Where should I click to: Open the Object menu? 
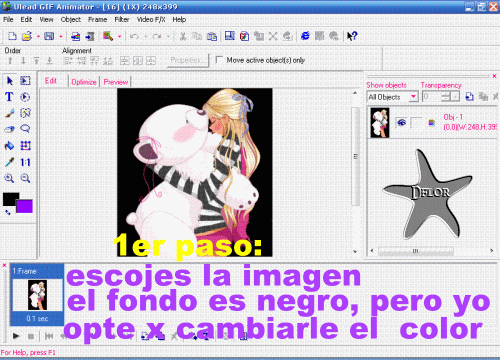(x=71, y=19)
